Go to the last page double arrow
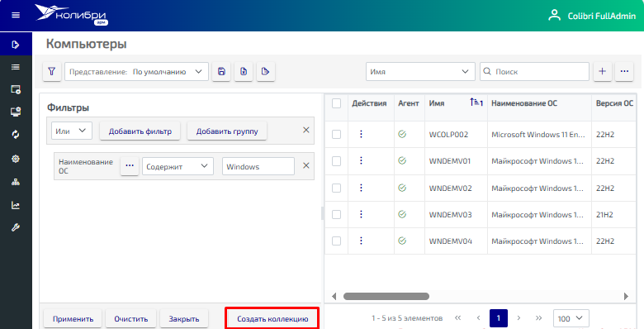This screenshot has width=644, height=329. [538, 318]
